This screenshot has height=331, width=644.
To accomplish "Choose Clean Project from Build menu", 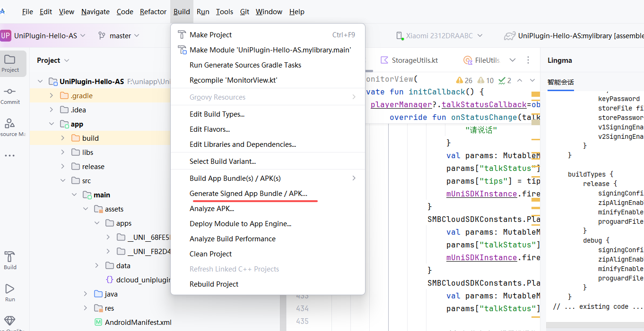I will pyautogui.click(x=210, y=254).
